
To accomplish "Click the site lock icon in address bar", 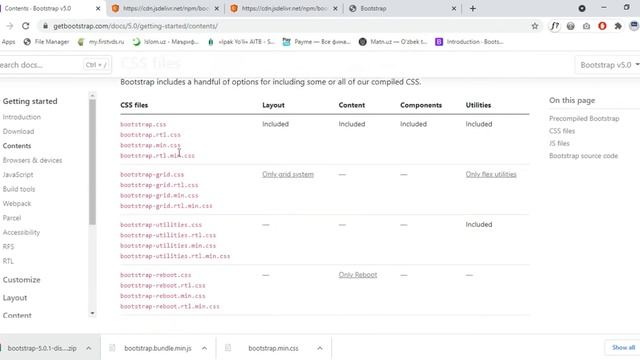I will 45,26.
